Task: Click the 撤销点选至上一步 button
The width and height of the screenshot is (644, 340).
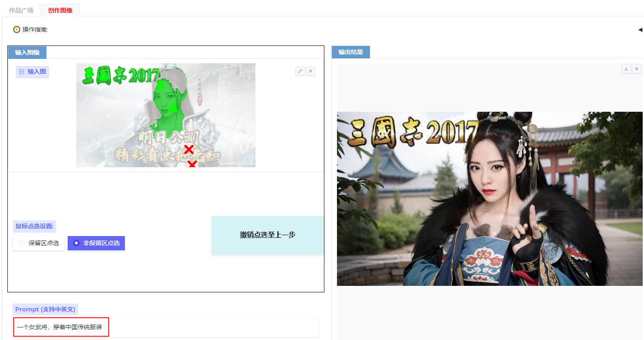Action: [268, 235]
